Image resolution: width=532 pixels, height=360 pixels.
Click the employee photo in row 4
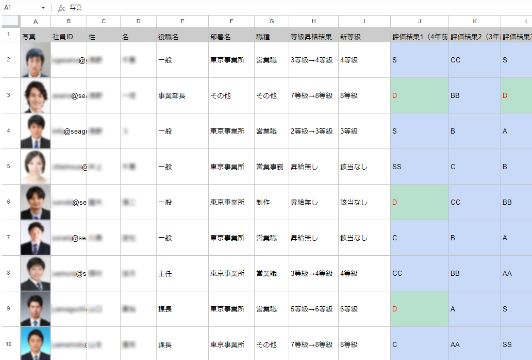coord(35,131)
